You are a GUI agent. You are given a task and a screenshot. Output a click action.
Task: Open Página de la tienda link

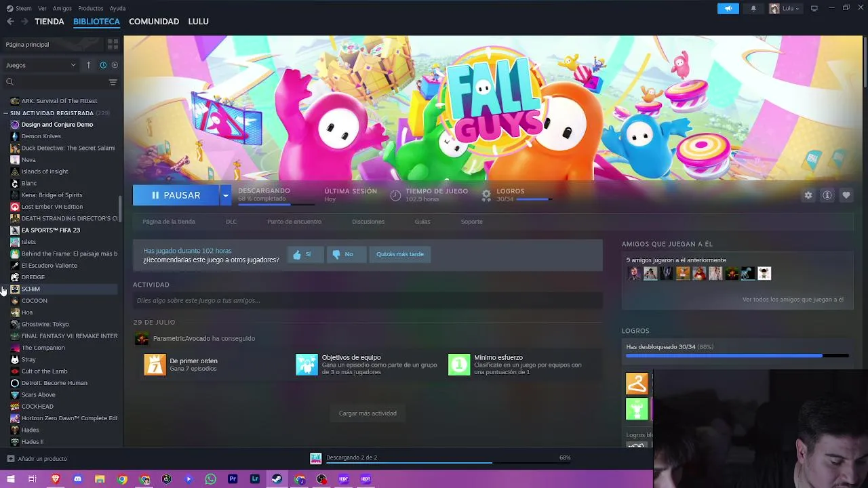click(169, 222)
